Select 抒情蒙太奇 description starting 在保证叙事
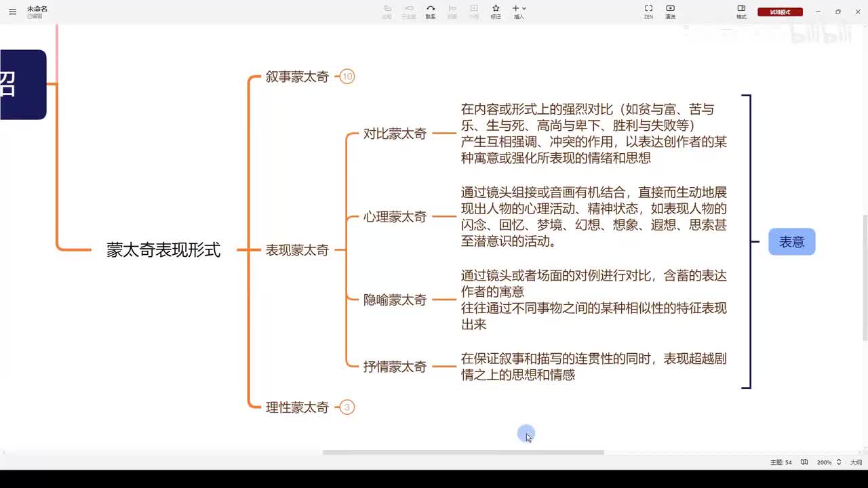Screen dimensions: 868x488 click(x=593, y=367)
